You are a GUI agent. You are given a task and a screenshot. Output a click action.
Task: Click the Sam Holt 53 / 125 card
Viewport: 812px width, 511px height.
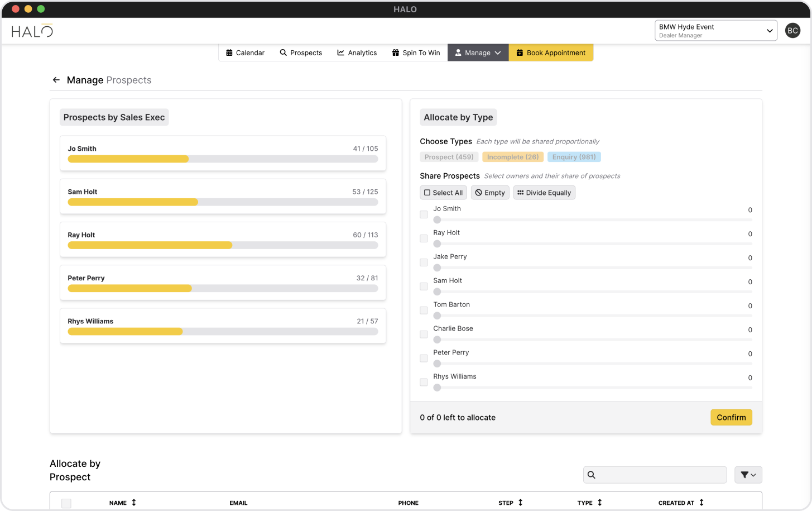[223, 196]
